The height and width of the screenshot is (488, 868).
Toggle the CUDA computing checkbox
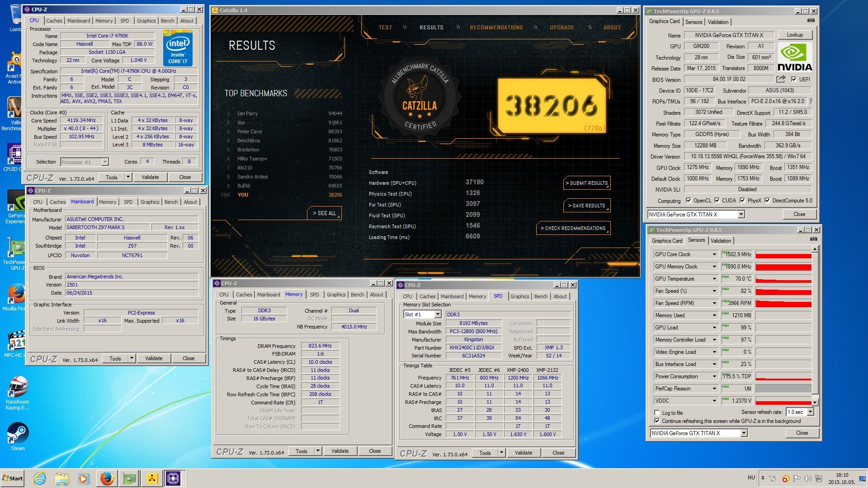717,201
